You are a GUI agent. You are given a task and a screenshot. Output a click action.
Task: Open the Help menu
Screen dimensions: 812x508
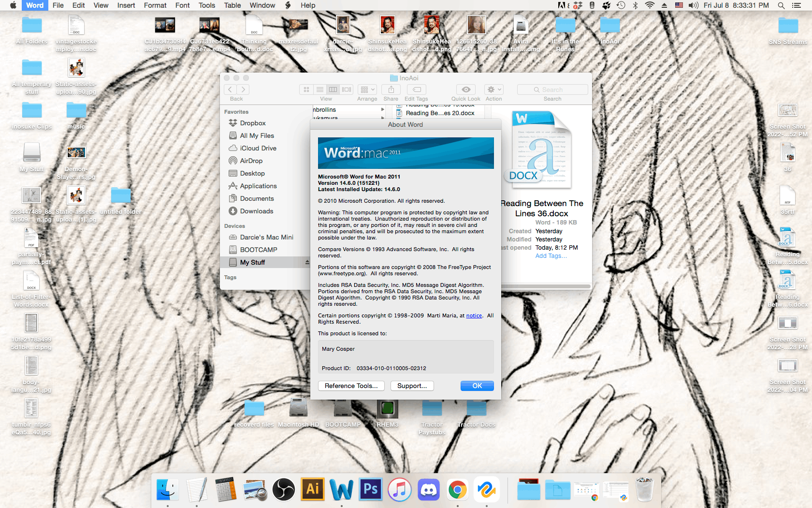tap(308, 5)
